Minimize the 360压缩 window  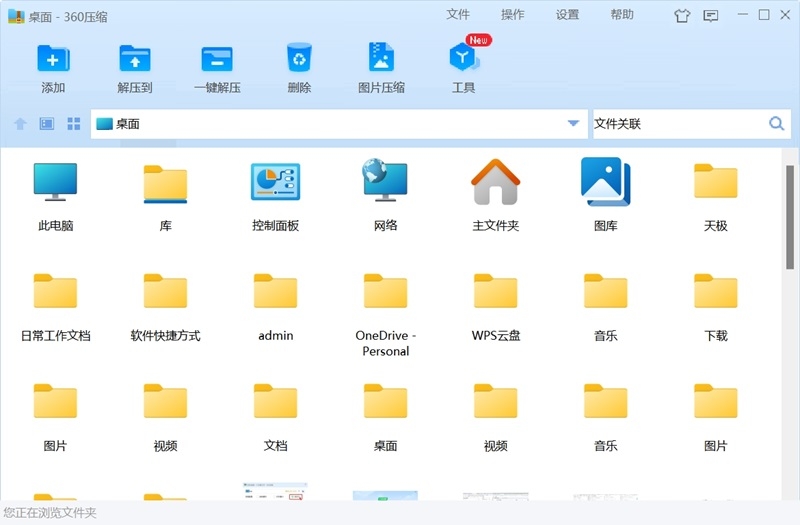point(743,15)
